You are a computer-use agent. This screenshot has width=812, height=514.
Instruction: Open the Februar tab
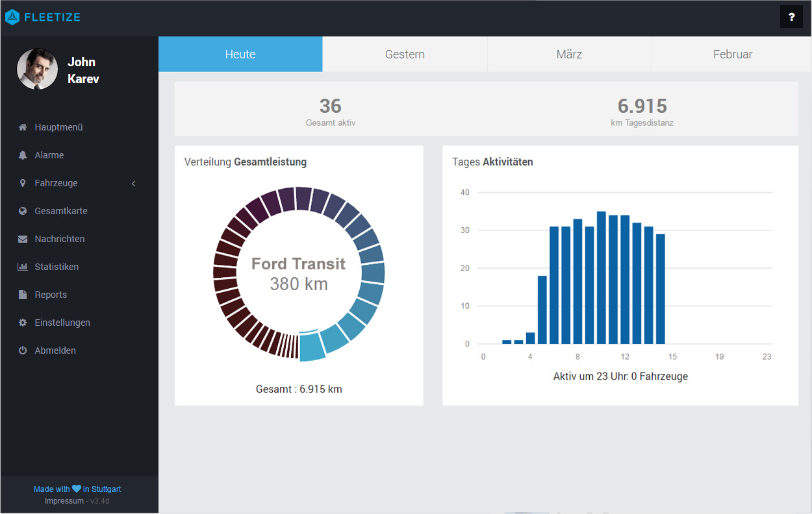click(x=733, y=55)
